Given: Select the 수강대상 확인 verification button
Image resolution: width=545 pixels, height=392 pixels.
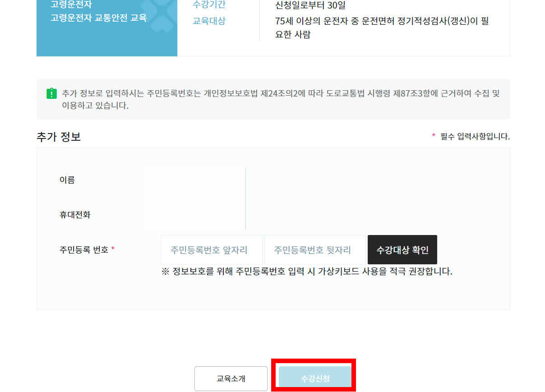Looking at the screenshot, I should [402, 249].
